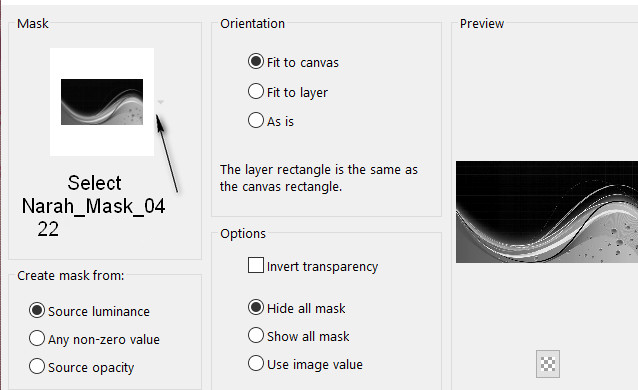This screenshot has width=638, height=390.
Task: Toggle the checkerboard transparency preview icon
Action: pos(548,364)
